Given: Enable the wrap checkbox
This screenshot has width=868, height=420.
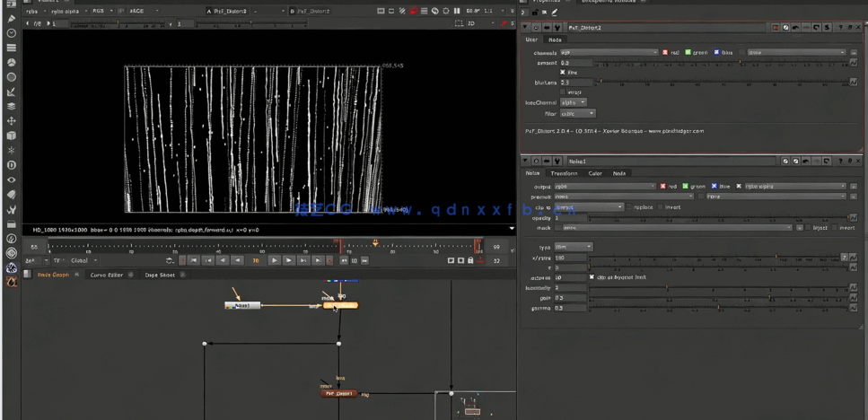Looking at the screenshot, I should point(563,92).
